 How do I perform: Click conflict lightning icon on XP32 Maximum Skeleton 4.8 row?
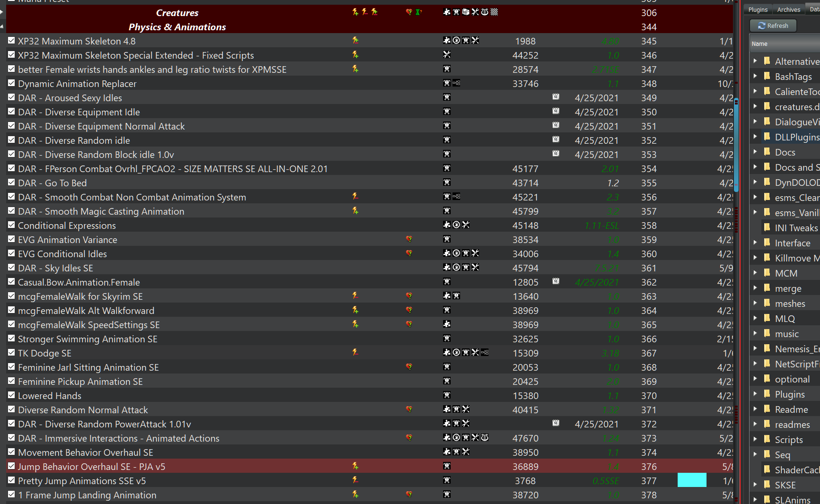[355, 41]
